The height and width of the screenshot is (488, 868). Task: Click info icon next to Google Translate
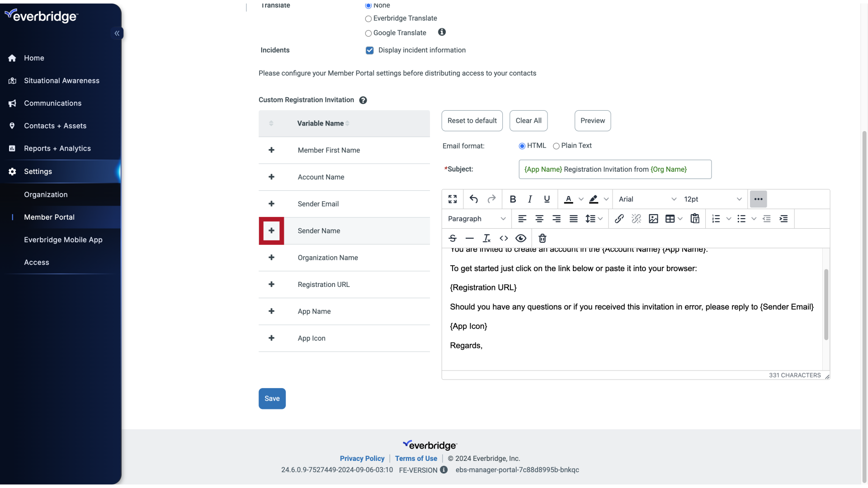click(442, 32)
